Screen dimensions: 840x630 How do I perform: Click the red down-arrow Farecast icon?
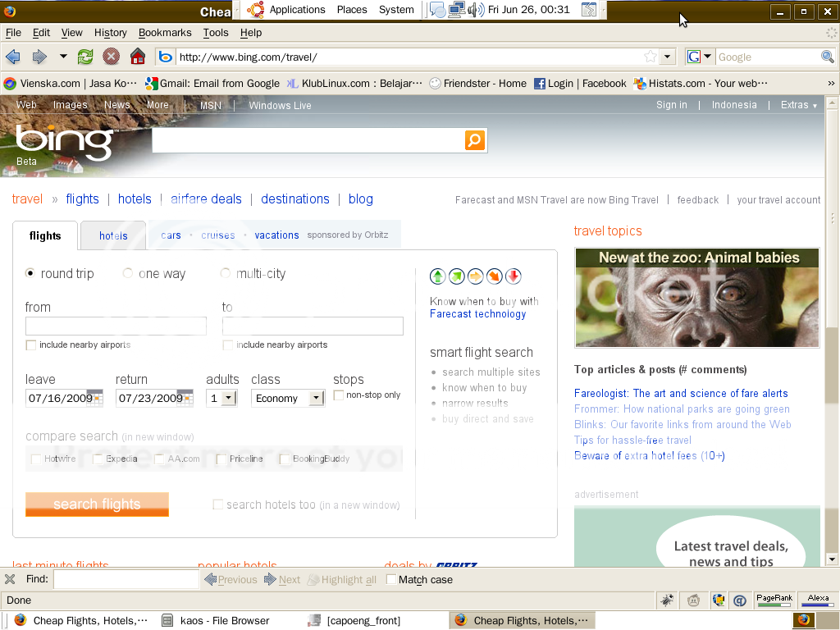(514, 276)
